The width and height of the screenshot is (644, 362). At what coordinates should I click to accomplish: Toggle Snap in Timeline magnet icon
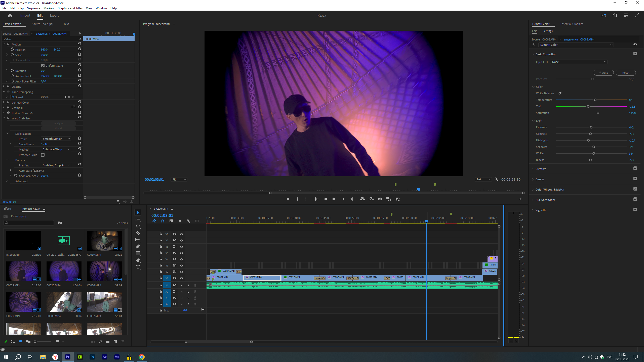coord(163,221)
